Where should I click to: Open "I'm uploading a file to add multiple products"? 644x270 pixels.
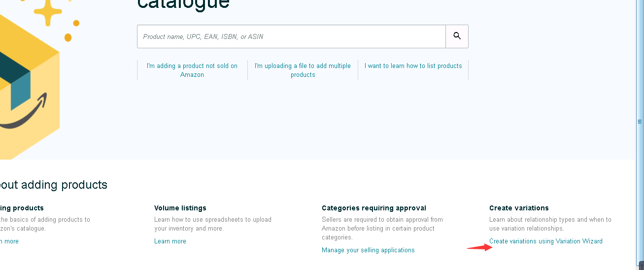303,70
